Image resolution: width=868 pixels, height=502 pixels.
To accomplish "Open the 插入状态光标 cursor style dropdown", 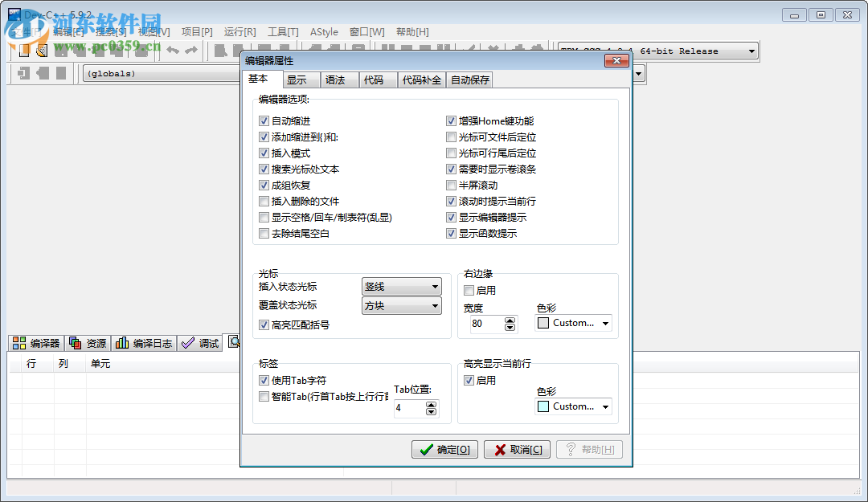I will (x=434, y=286).
